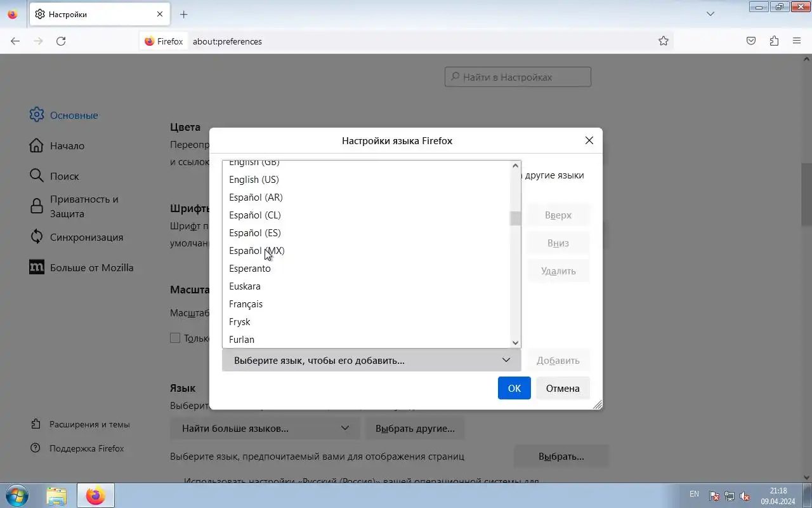This screenshot has height=508, width=812.
Task: Open the Найти больше языков dropdown
Action: click(x=265, y=429)
